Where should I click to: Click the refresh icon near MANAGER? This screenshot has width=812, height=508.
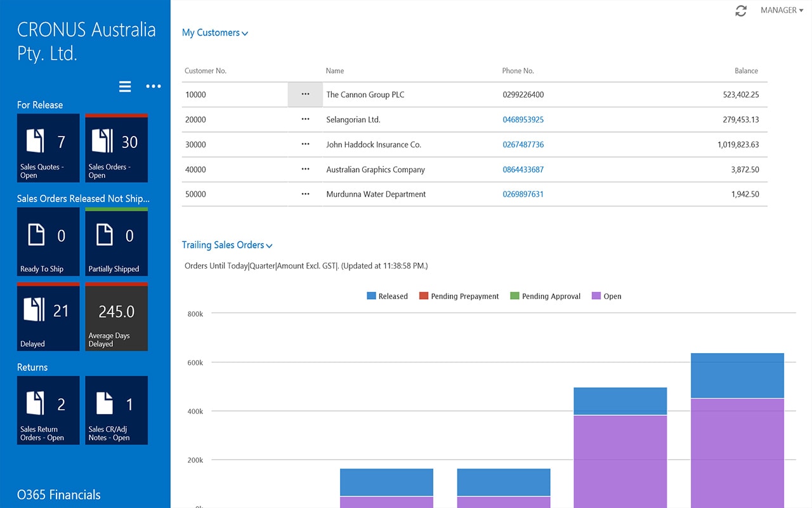[x=741, y=11]
